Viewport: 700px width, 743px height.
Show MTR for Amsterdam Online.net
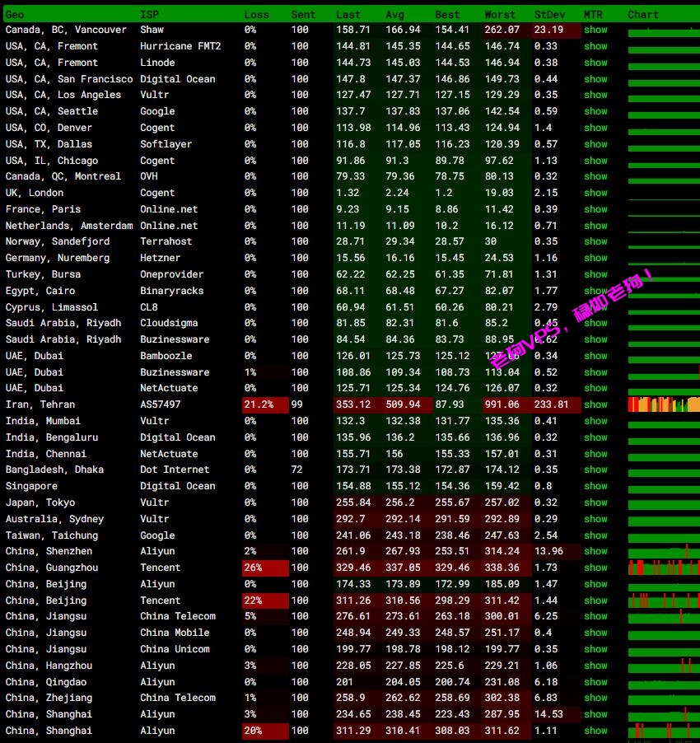(595, 226)
